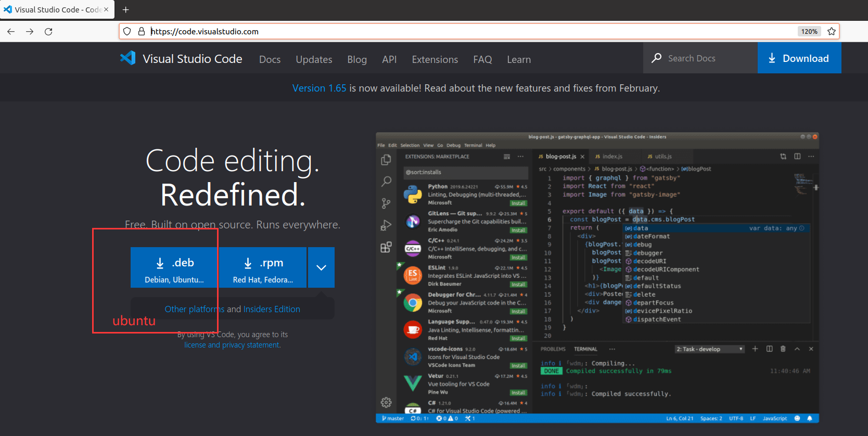Click the Extensions icon in screenshot activity bar
Image resolution: width=868 pixels, height=436 pixels.
pyautogui.click(x=386, y=247)
